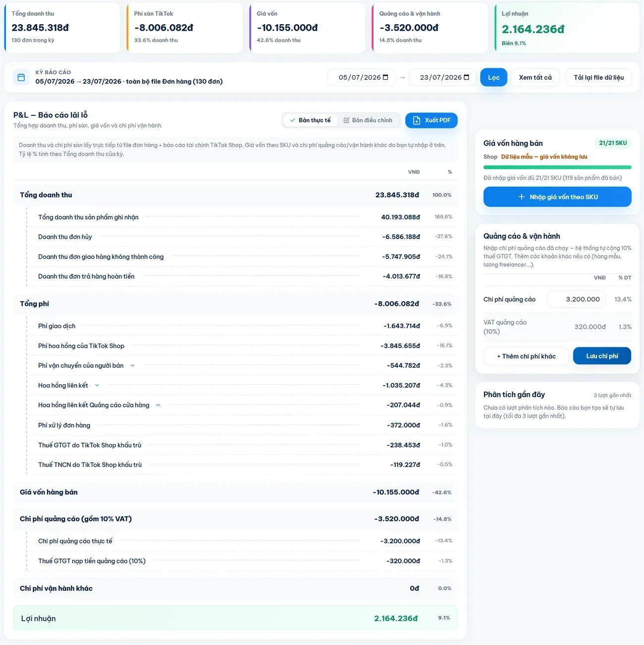Click the Chi phí quảng cáo input field
This screenshot has height=645, width=644.
click(576, 299)
